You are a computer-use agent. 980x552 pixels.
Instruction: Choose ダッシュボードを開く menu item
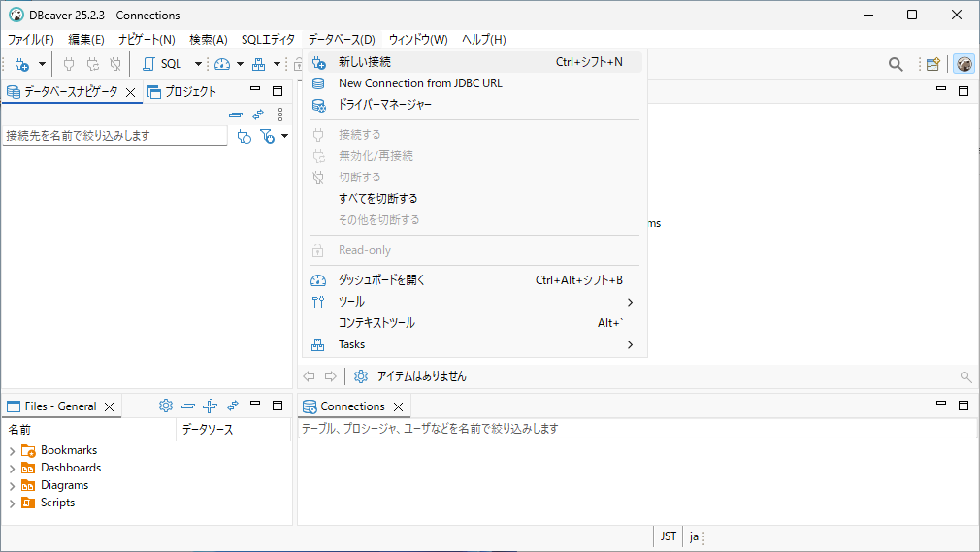pos(475,280)
